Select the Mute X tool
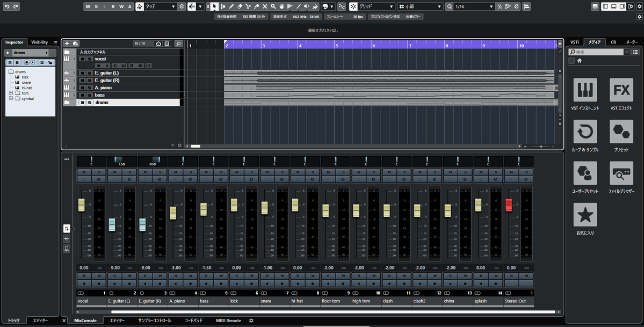 coord(265,6)
